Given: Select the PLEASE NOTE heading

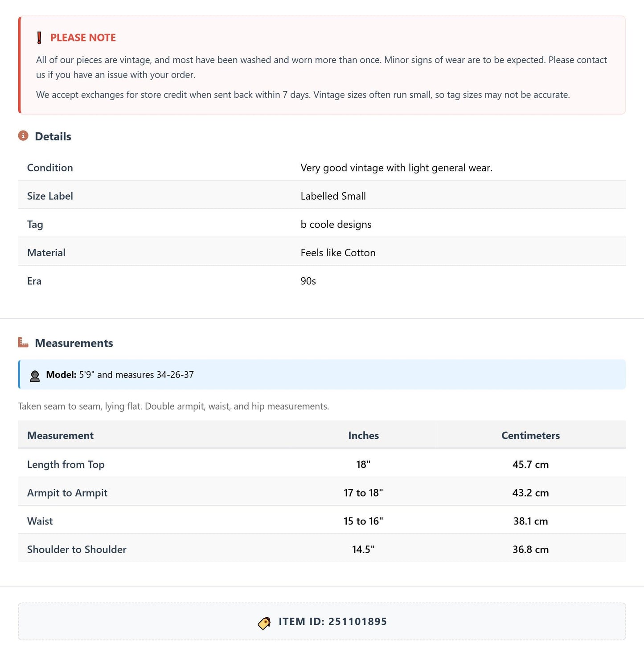Looking at the screenshot, I should pos(83,38).
